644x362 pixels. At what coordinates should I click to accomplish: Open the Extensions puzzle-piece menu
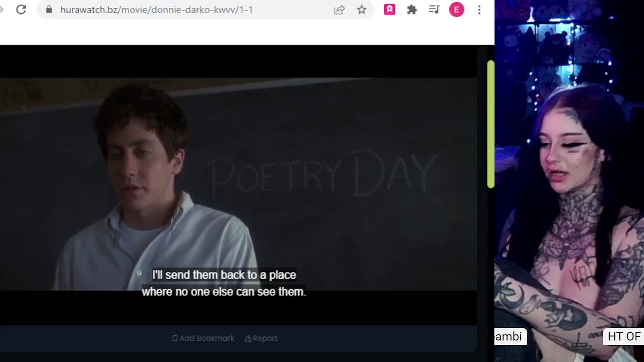coord(412,10)
